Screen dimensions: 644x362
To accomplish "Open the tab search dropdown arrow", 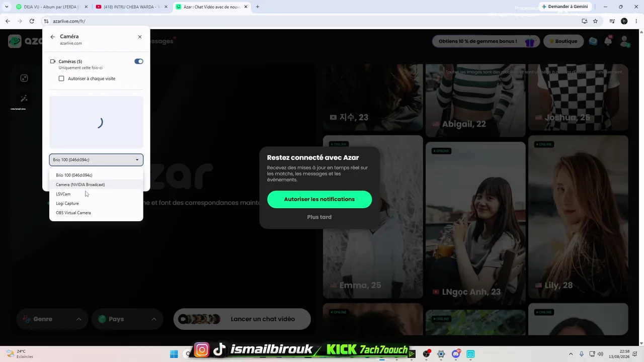I will click(x=7, y=7).
